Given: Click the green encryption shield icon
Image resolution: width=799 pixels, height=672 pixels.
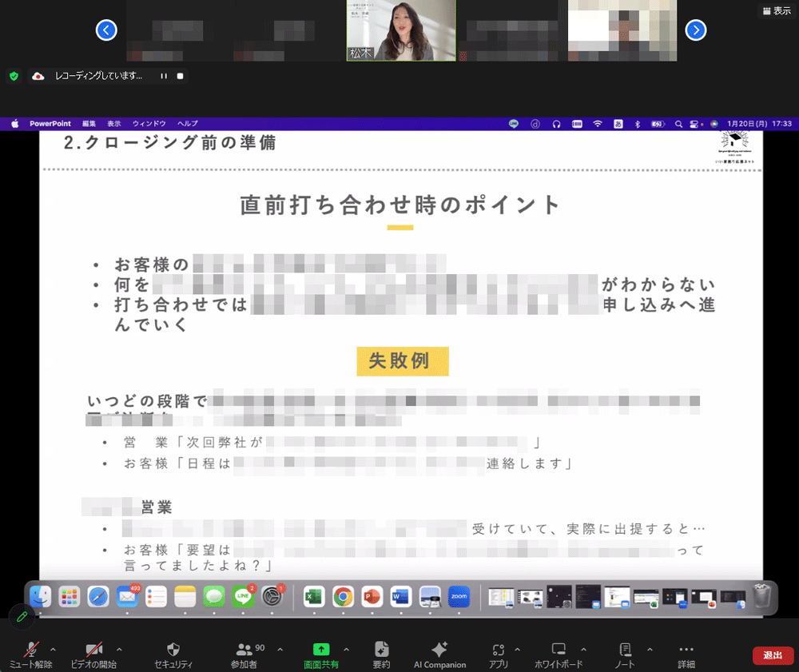Looking at the screenshot, I should 14,76.
